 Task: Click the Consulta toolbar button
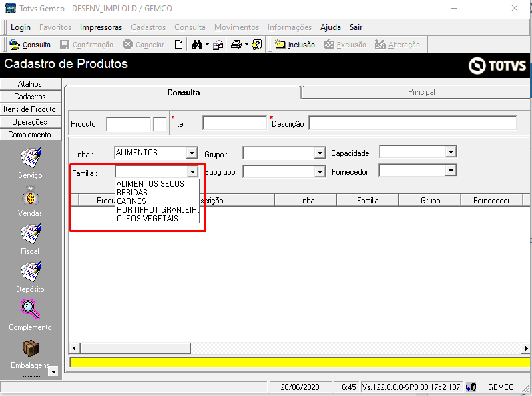pyautogui.click(x=30, y=45)
